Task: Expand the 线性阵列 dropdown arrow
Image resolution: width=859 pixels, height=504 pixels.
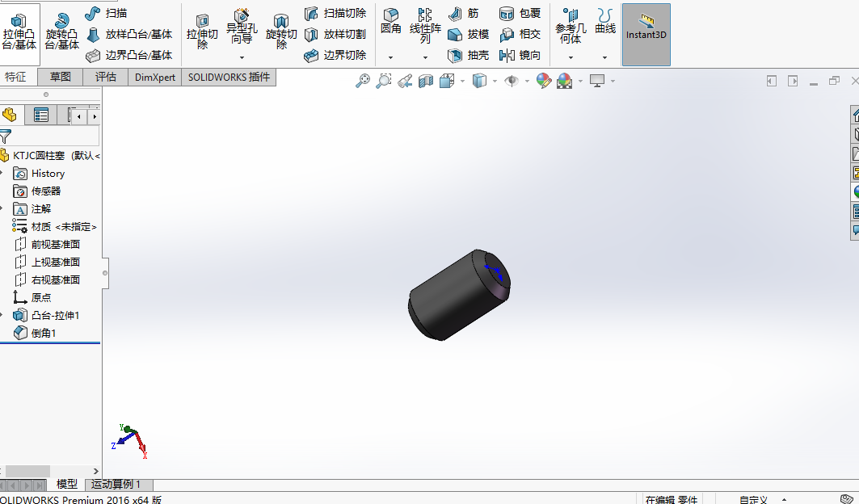Action: (425, 57)
